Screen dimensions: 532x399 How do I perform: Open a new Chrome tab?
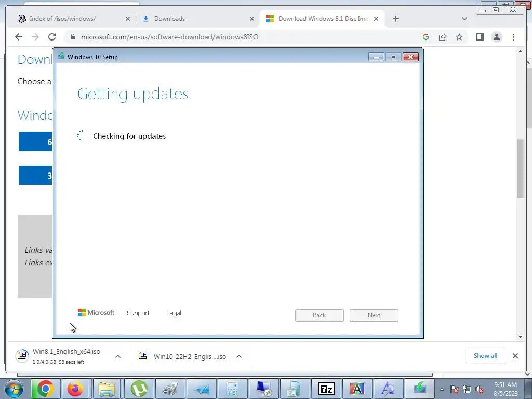pos(395,19)
